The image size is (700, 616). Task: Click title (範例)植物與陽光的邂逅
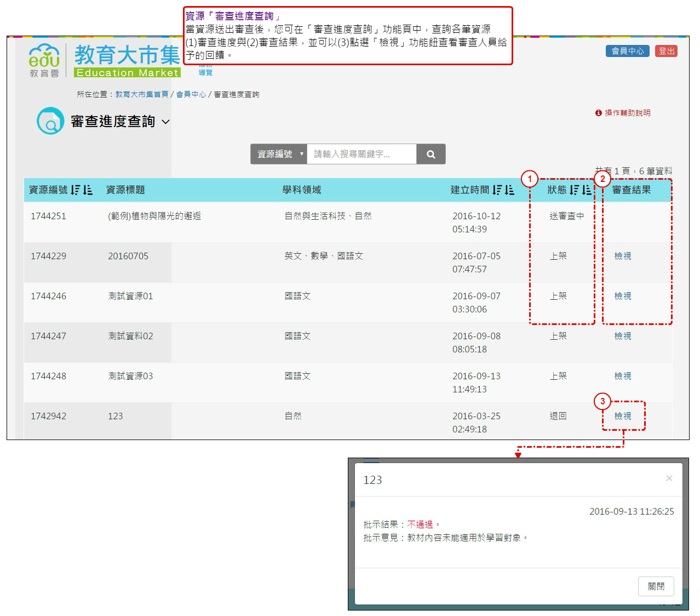[154, 216]
